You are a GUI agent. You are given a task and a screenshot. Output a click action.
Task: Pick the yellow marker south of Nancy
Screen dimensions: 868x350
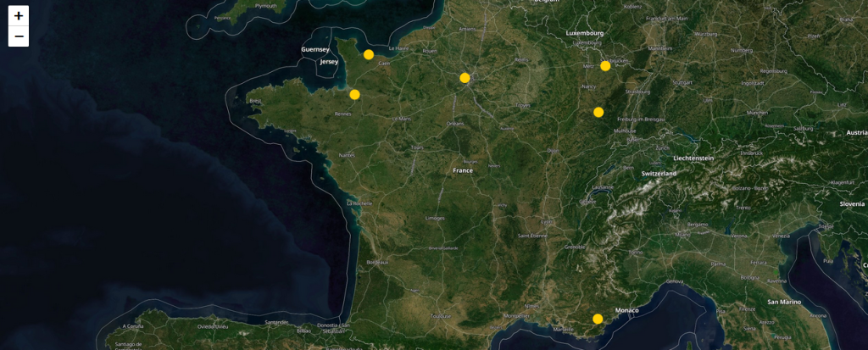pyautogui.click(x=598, y=112)
